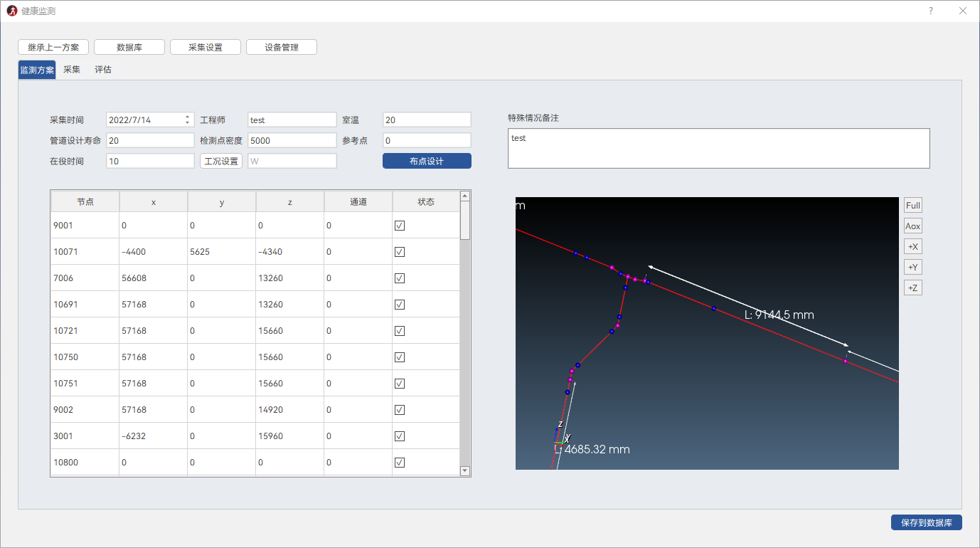Toggle the 状态 checkbox for node 10071
This screenshot has width=980, height=548.
tap(400, 251)
